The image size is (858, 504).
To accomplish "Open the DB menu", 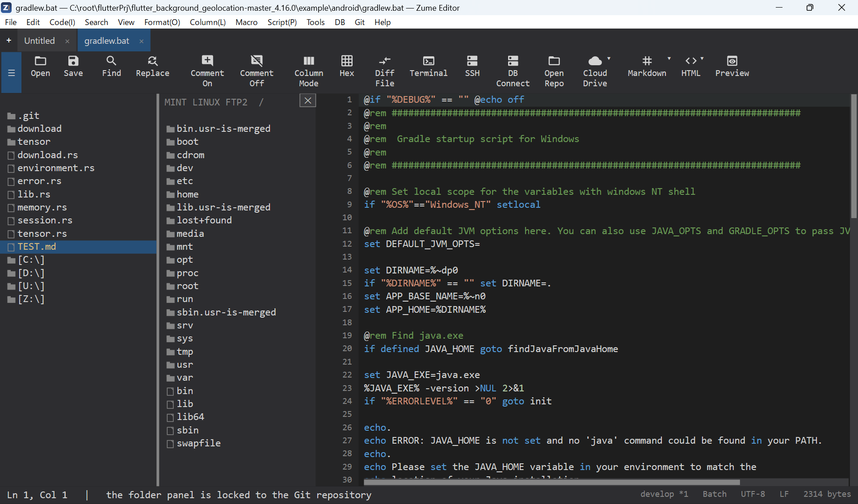I will (x=340, y=22).
